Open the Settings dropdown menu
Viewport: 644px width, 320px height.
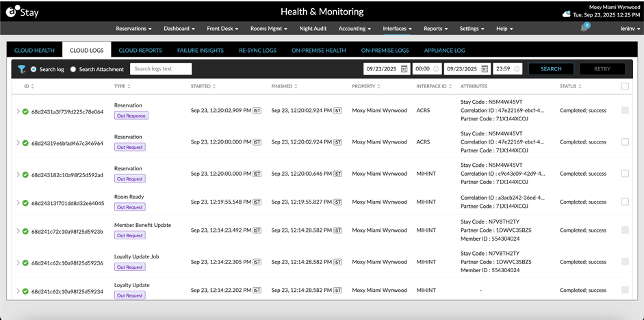[472, 29]
